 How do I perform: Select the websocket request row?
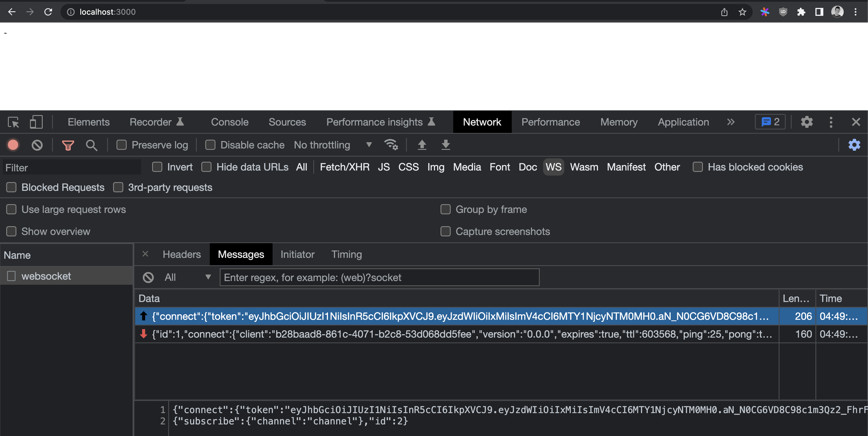click(x=66, y=276)
